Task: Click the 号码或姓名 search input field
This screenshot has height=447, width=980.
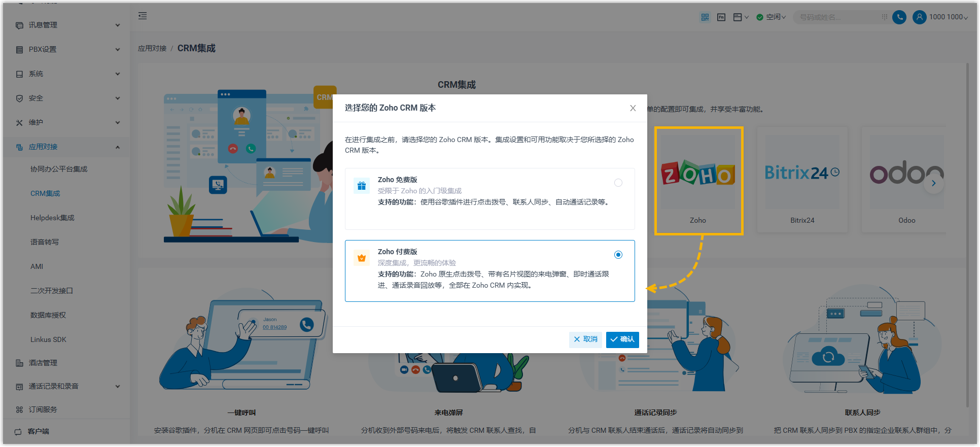Action: pos(837,17)
